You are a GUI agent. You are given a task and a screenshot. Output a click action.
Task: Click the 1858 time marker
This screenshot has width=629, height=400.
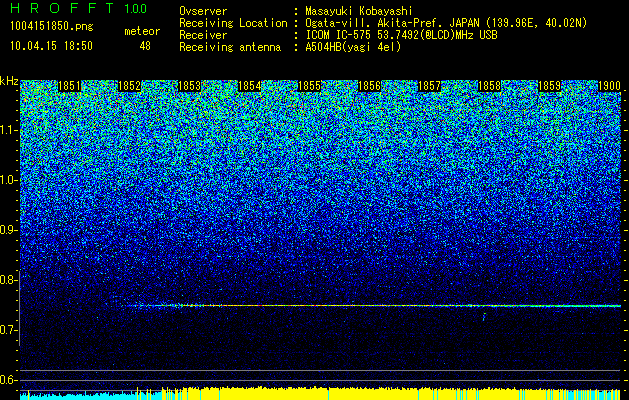pos(489,86)
